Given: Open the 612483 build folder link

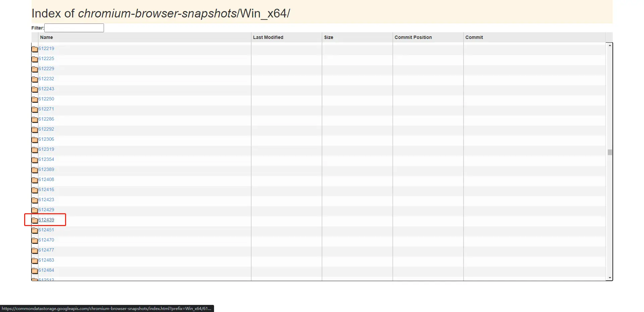Looking at the screenshot, I should pyautogui.click(x=46, y=260).
